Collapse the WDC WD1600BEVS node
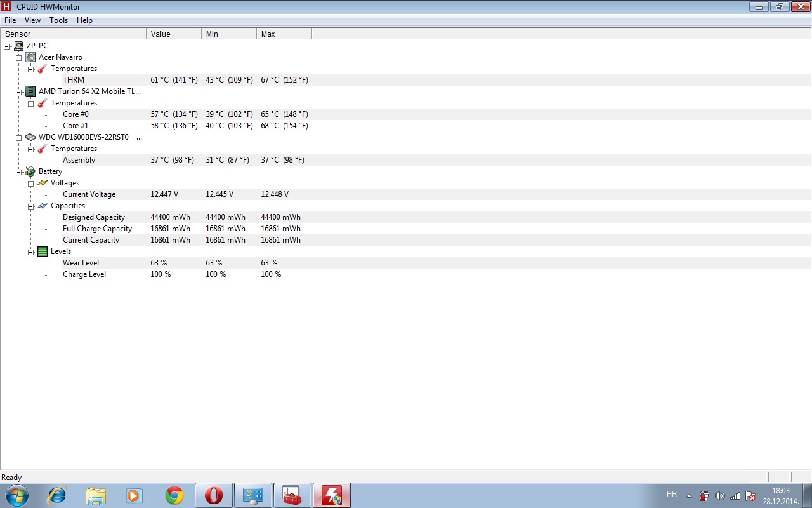 point(18,137)
